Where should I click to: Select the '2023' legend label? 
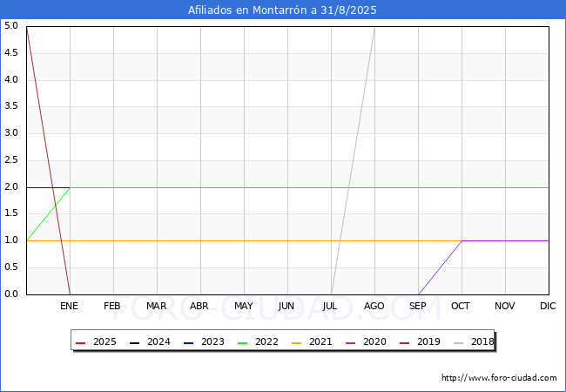[212, 341]
